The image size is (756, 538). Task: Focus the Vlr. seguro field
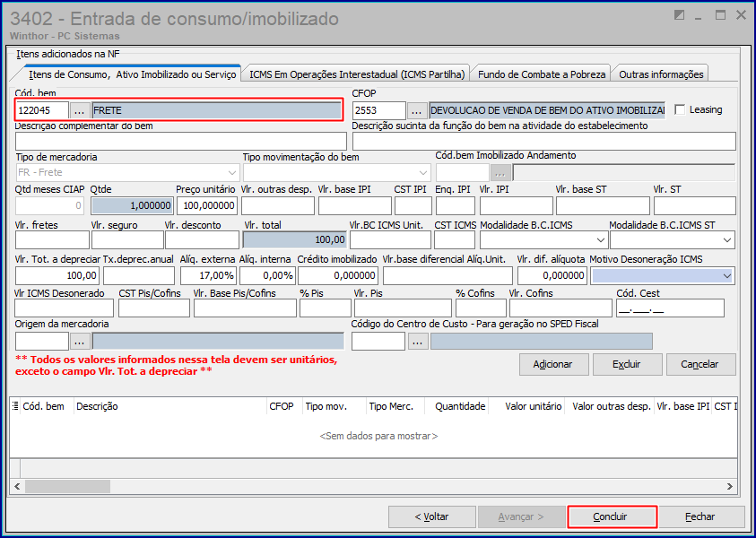pos(127,239)
